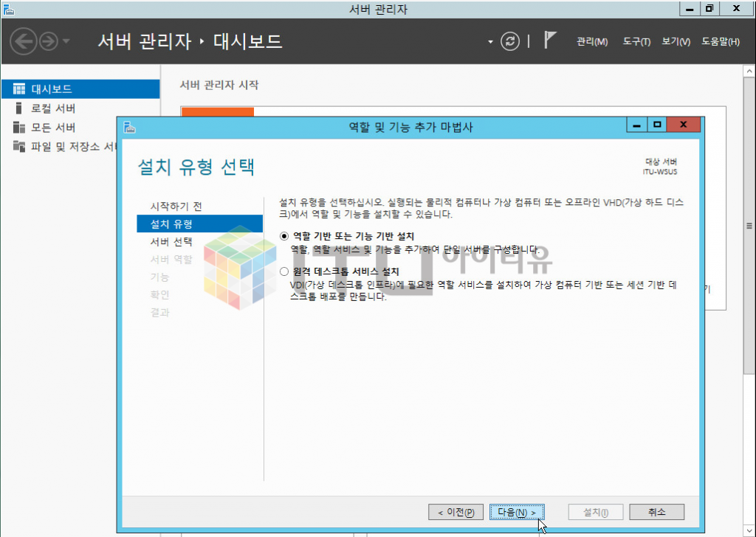Go to 서버 선택 step in wizard
This screenshot has width=756, height=537.
pyautogui.click(x=171, y=242)
